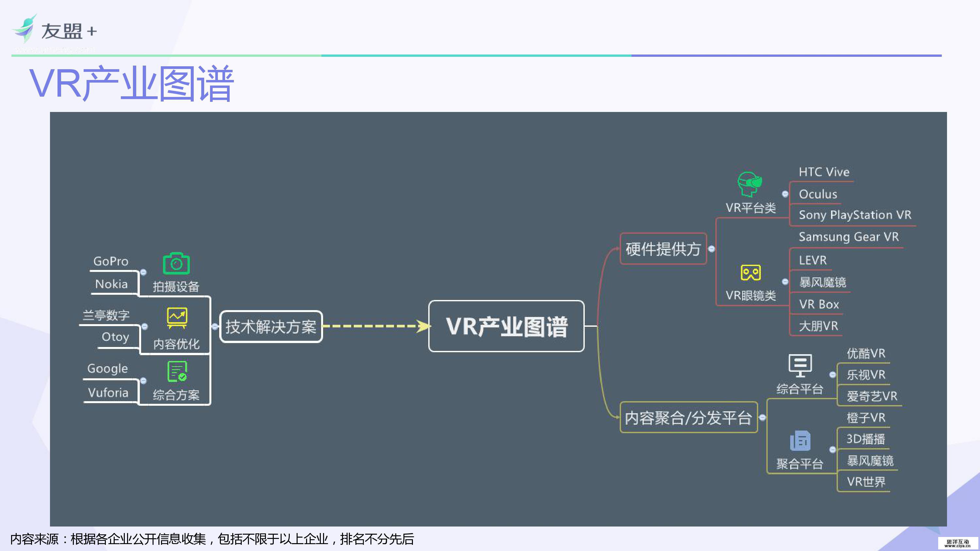Click the 友盟+ bird logo
The height and width of the screenshot is (551, 980).
coord(25,28)
